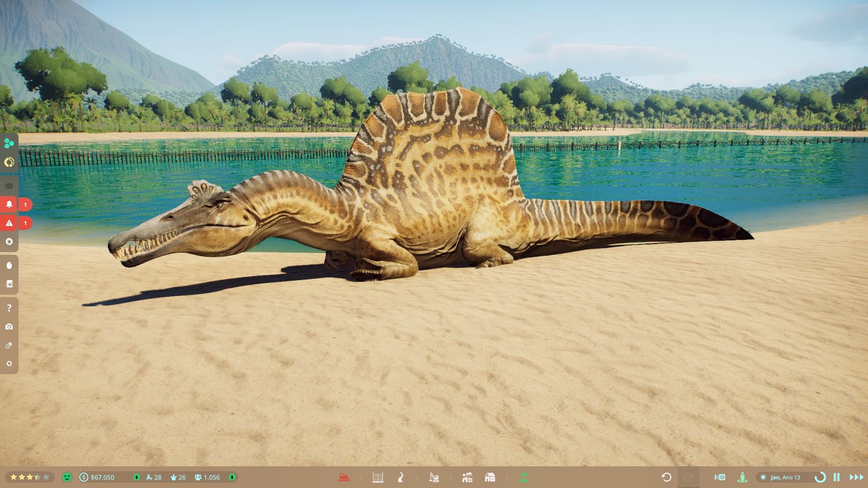
Task: Open the help question mark icon
Action: [x=9, y=308]
